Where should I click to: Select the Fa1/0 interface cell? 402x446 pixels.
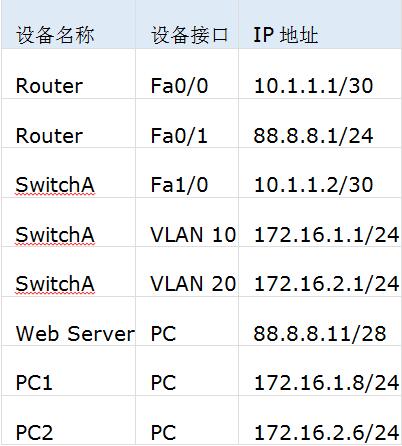pos(187,173)
